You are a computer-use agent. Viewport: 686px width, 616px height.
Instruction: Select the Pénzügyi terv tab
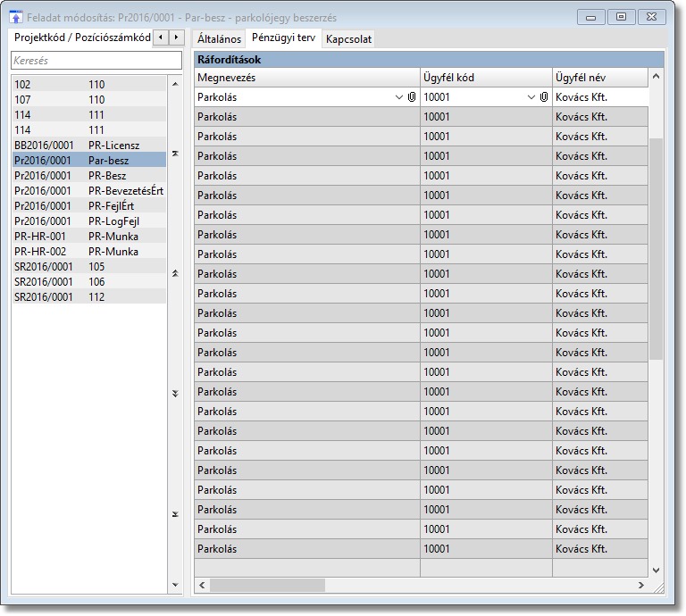click(x=283, y=38)
